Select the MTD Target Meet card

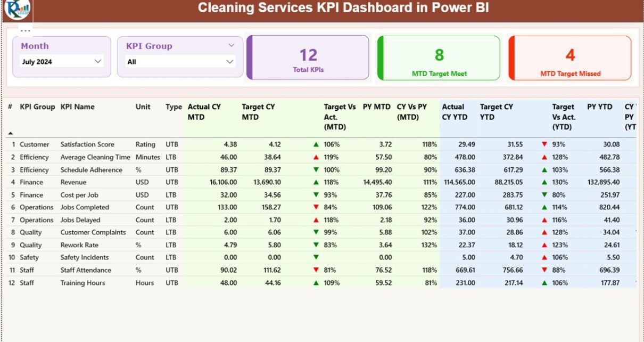click(439, 59)
